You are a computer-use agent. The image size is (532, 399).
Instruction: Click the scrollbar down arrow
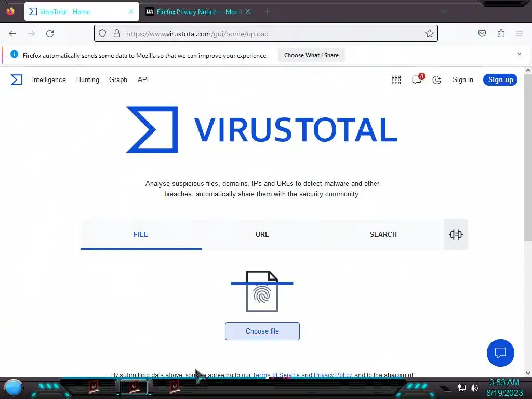tap(528, 373)
